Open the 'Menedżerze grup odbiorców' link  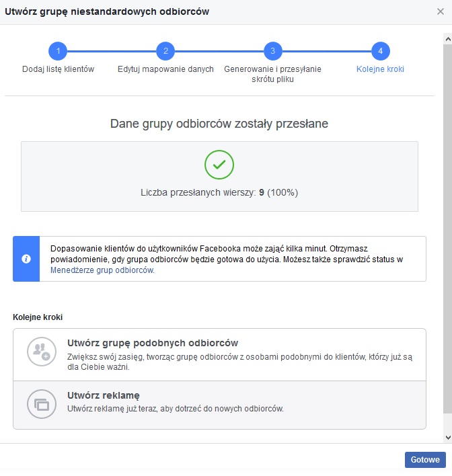tap(102, 270)
